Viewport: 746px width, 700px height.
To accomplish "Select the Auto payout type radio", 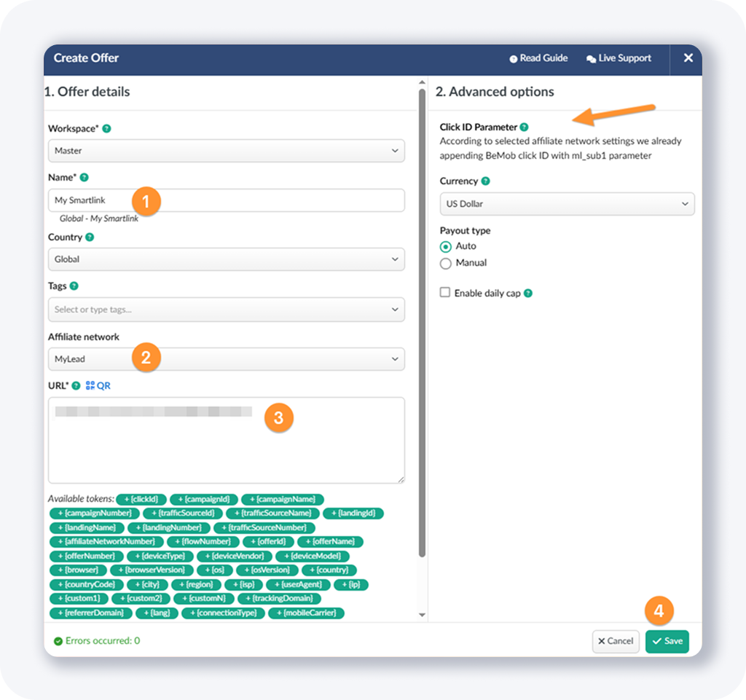I will click(446, 247).
